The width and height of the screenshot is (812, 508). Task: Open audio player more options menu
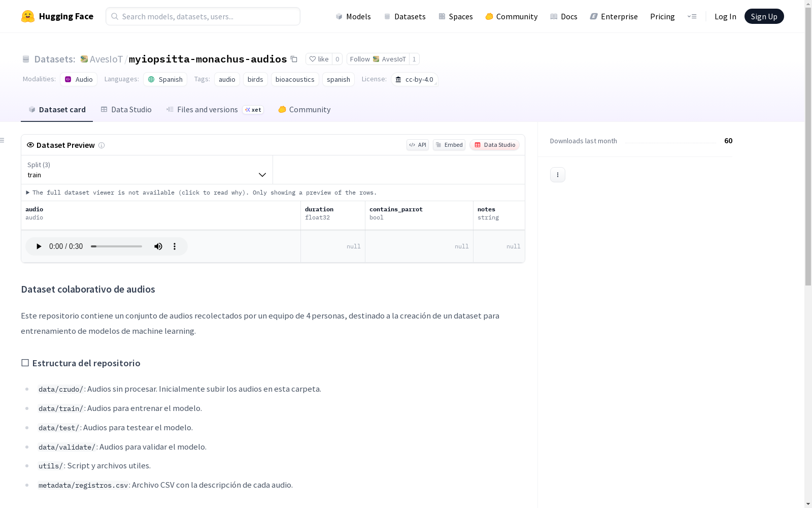[175, 246]
